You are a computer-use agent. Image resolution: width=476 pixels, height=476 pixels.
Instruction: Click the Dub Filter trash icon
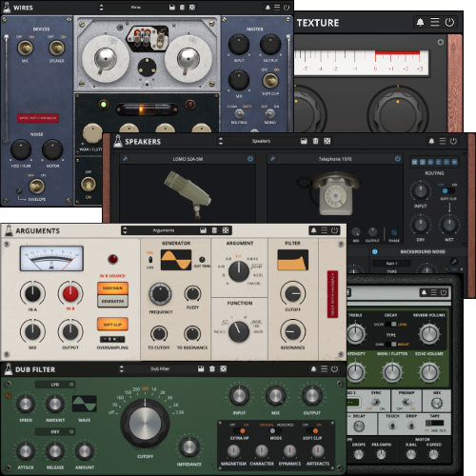[212, 368]
